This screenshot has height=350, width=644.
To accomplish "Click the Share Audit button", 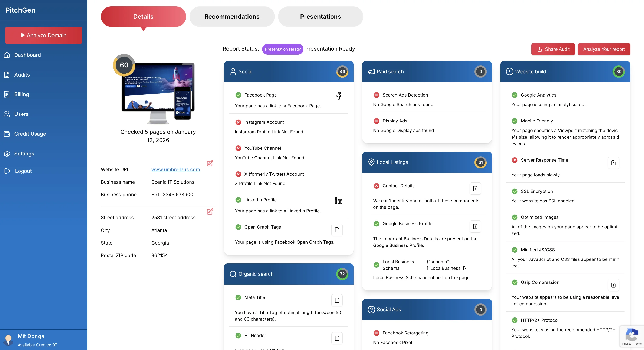I will tap(553, 49).
